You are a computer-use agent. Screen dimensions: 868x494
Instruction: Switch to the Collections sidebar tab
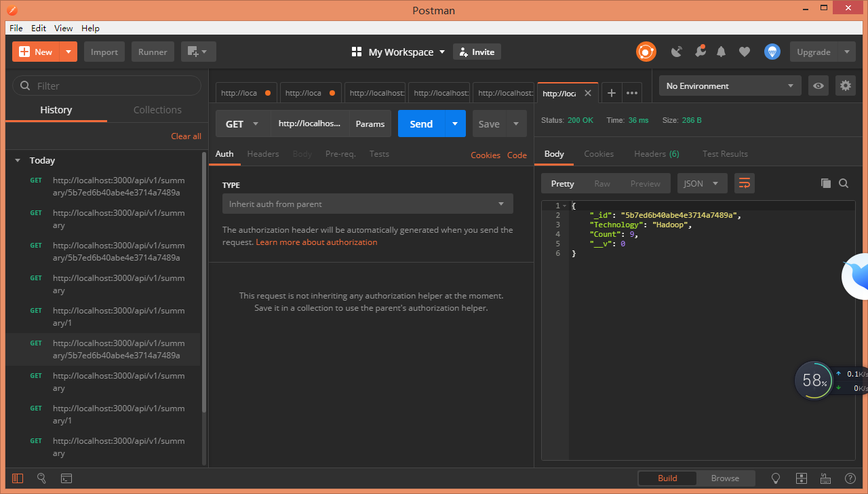pyautogui.click(x=157, y=109)
